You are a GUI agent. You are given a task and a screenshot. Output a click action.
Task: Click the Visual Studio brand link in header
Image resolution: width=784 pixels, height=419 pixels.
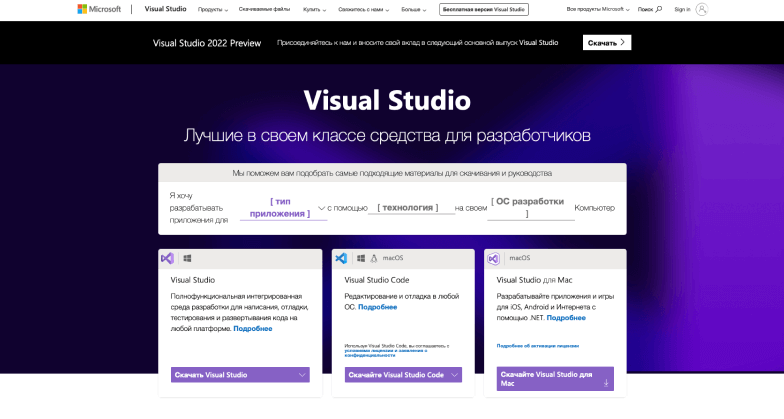pos(166,9)
